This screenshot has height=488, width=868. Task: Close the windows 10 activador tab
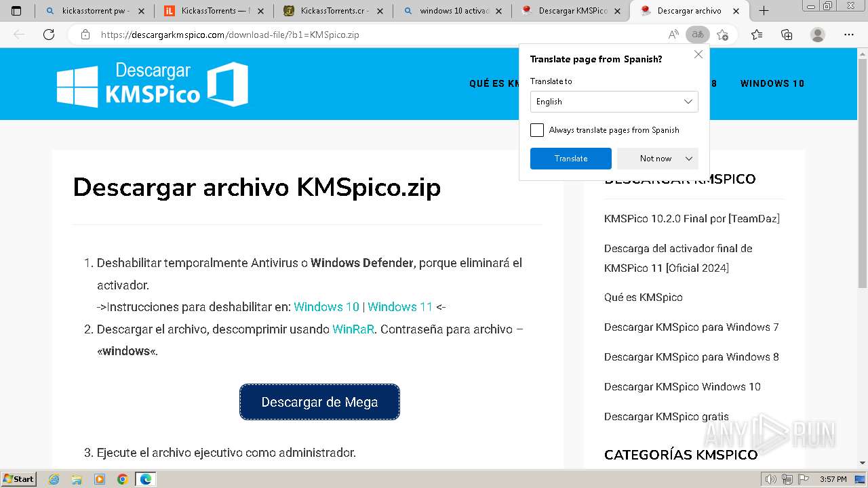tap(498, 11)
